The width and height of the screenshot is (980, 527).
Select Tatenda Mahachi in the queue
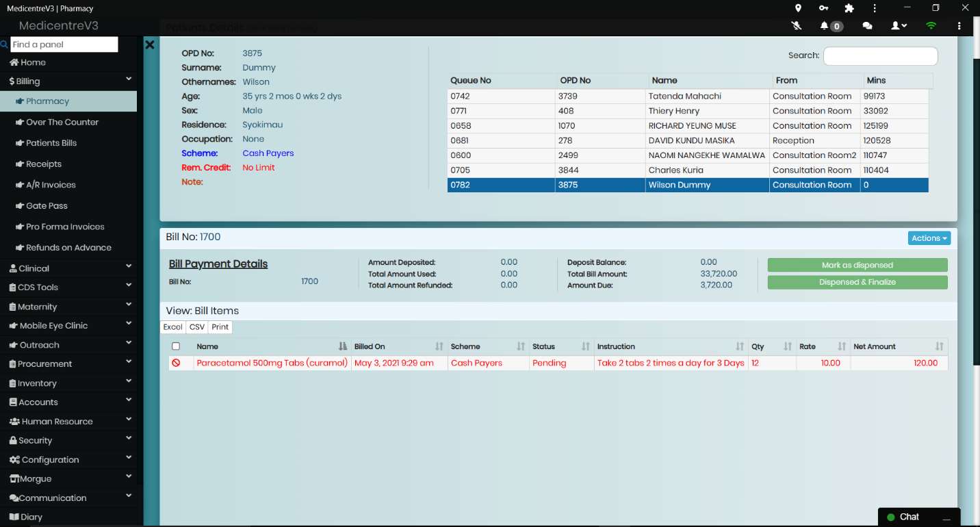coord(688,97)
